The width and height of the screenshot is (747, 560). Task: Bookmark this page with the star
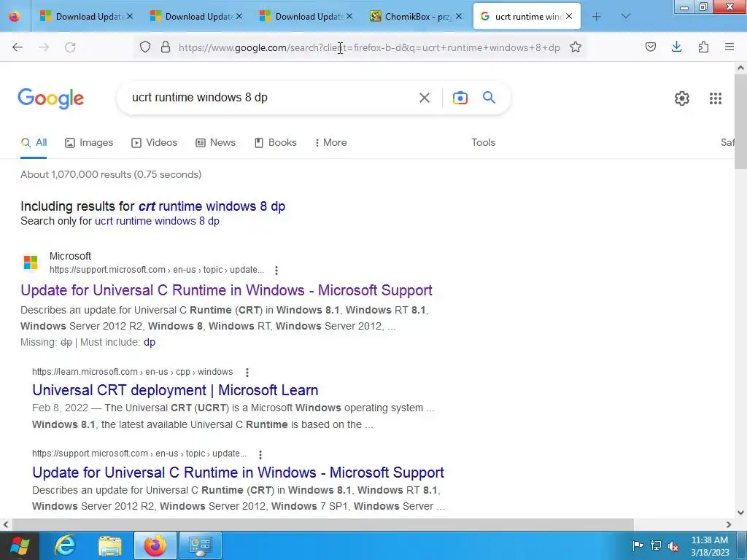(x=576, y=47)
